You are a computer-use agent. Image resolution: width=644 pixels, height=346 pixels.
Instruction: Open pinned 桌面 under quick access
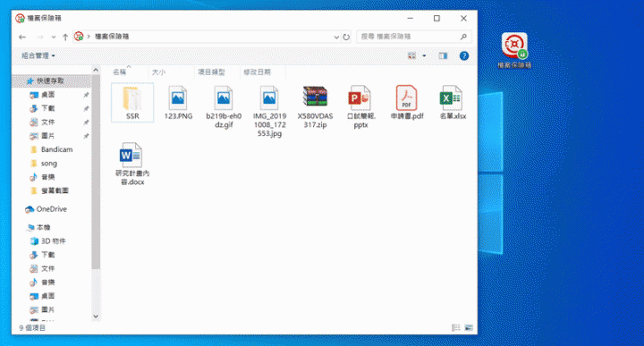tap(47, 95)
